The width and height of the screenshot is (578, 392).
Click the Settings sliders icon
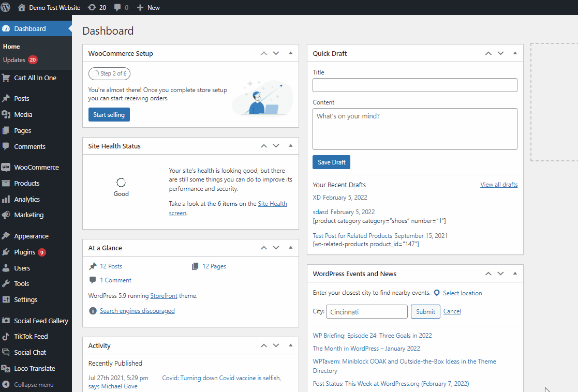pos(6,299)
